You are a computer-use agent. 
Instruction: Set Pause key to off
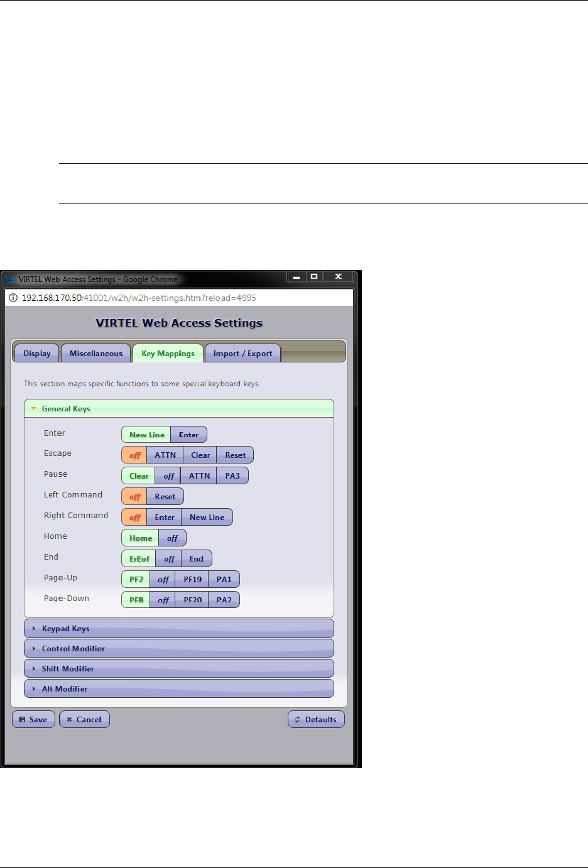[x=168, y=476]
